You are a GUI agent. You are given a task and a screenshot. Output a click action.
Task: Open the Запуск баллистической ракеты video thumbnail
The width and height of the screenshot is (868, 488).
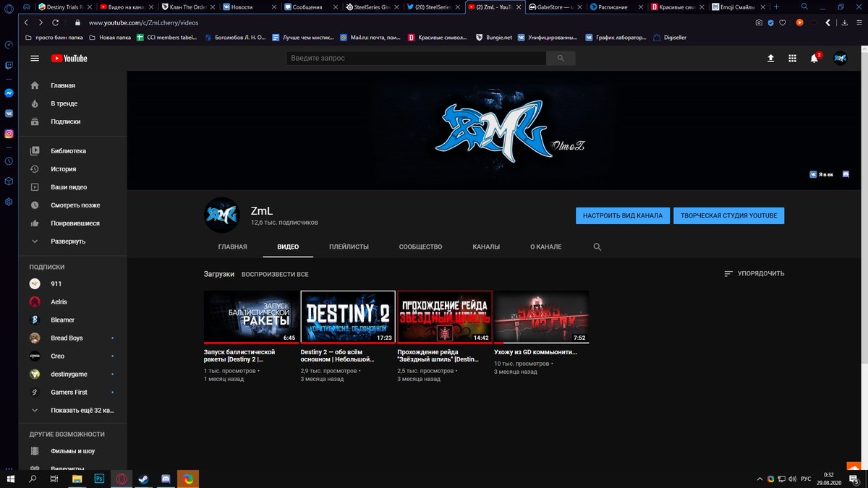[x=251, y=317]
